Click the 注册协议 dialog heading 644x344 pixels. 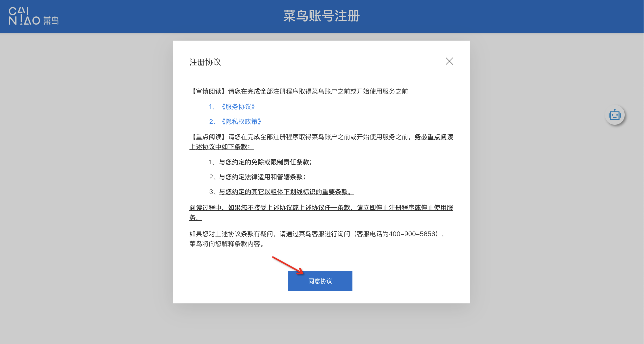tap(205, 62)
